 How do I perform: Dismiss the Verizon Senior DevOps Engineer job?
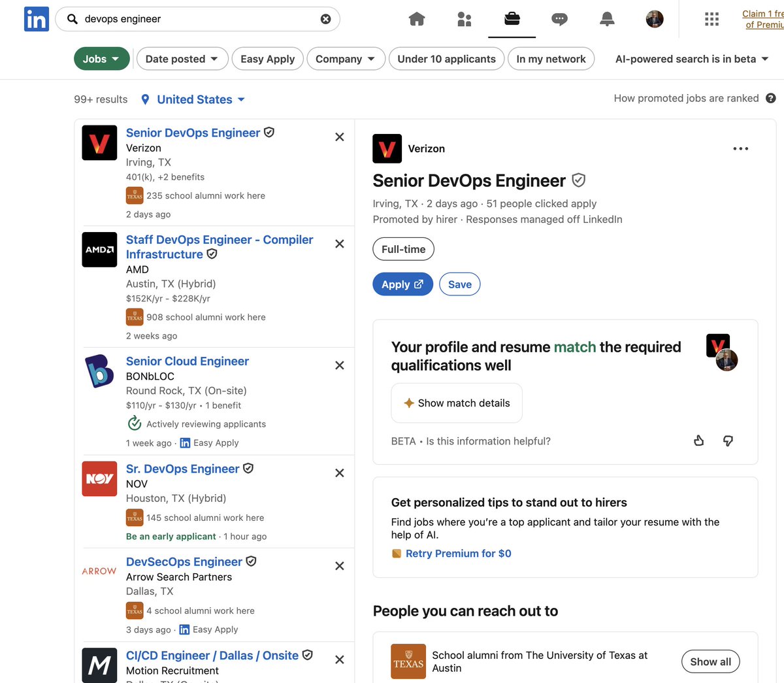(340, 137)
